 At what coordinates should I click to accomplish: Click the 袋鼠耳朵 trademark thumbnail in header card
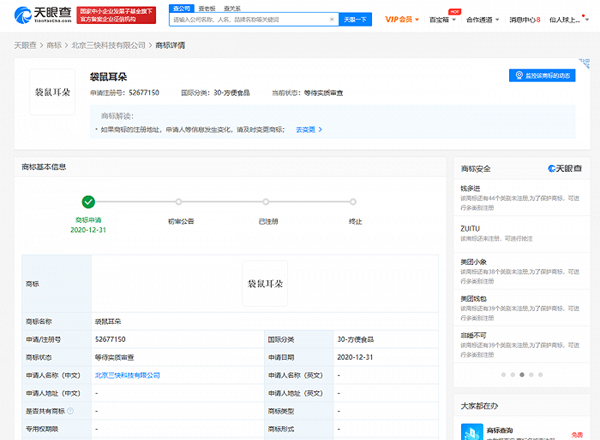tap(52, 92)
